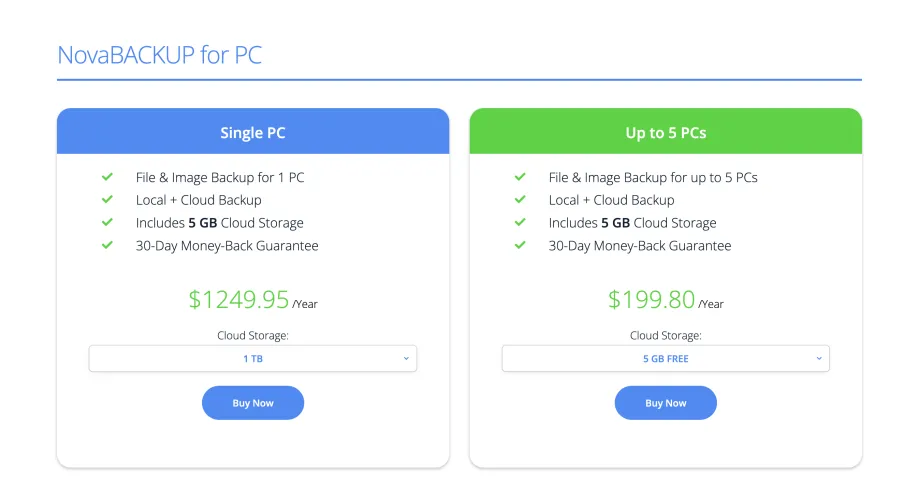Click Cloud Storage label in 5 PCs card
Viewport: 904px width, 500px height.
(665, 336)
